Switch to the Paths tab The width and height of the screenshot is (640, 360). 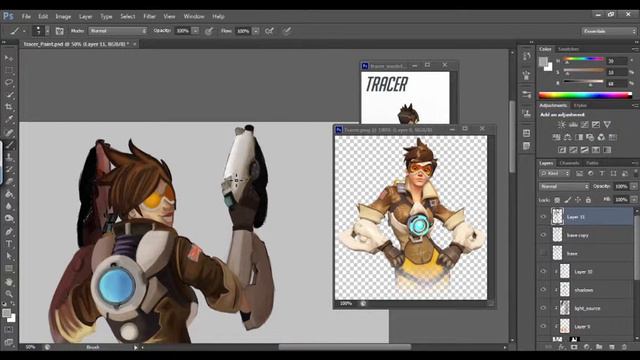point(592,163)
